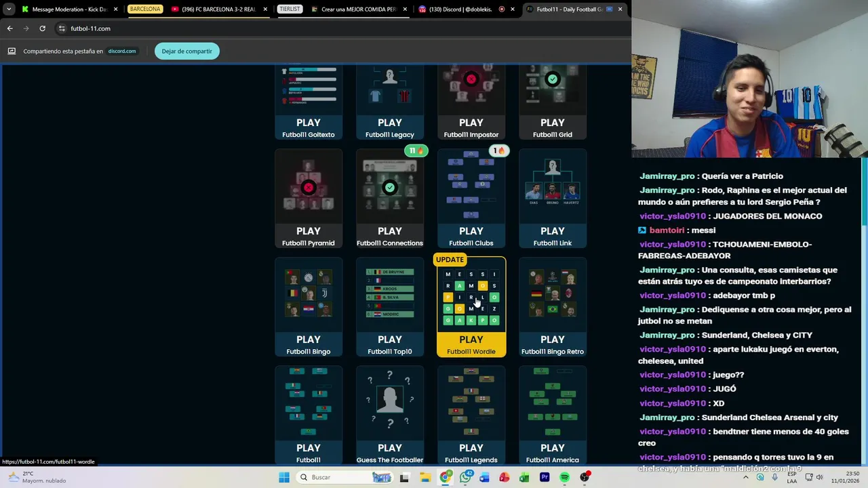Screen dimensions: 868x488
Task: Click the screen sharing indicator icon
Action: point(12,51)
